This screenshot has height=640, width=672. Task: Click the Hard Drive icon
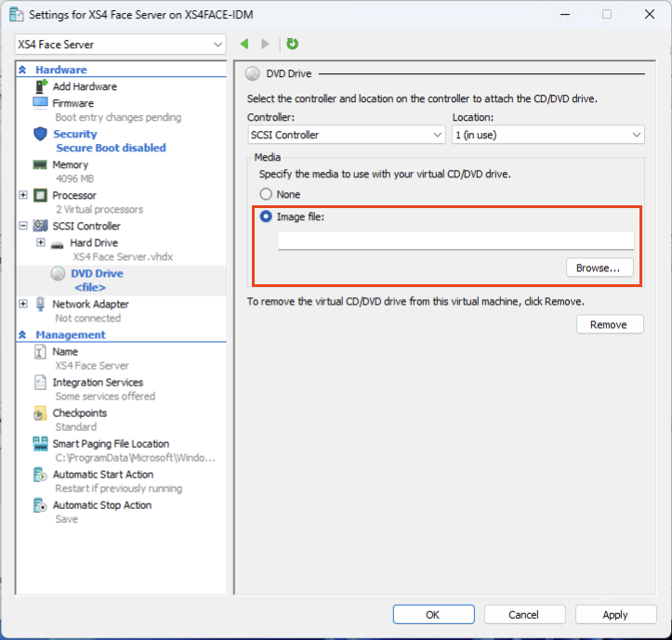[57, 244]
